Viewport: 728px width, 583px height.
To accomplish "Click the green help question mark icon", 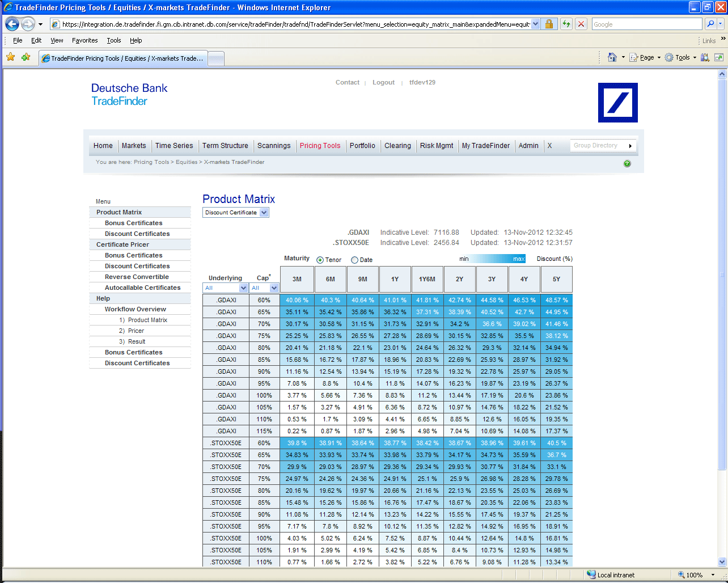I will 627,164.
